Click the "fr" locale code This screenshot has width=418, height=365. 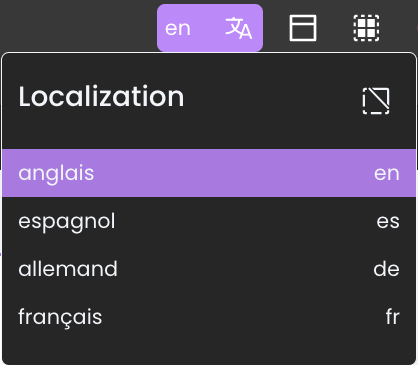[x=392, y=317]
